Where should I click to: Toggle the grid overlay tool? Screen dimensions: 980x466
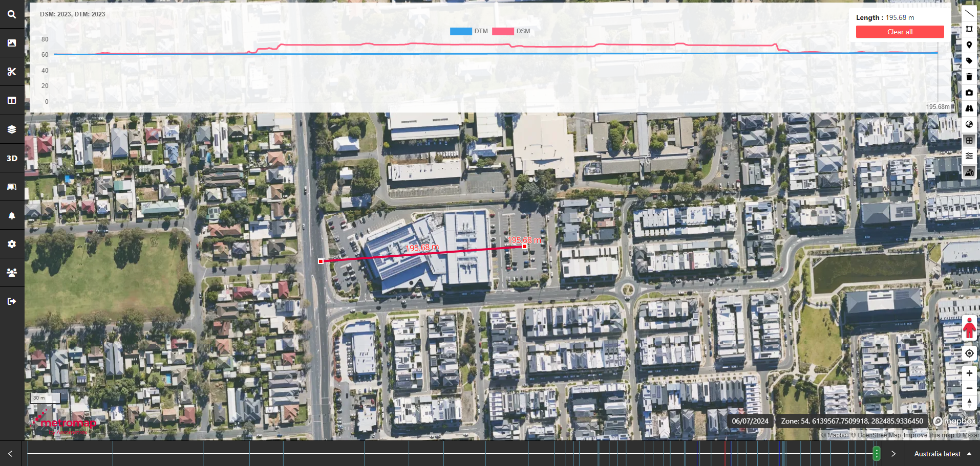(x=969, y=140)
